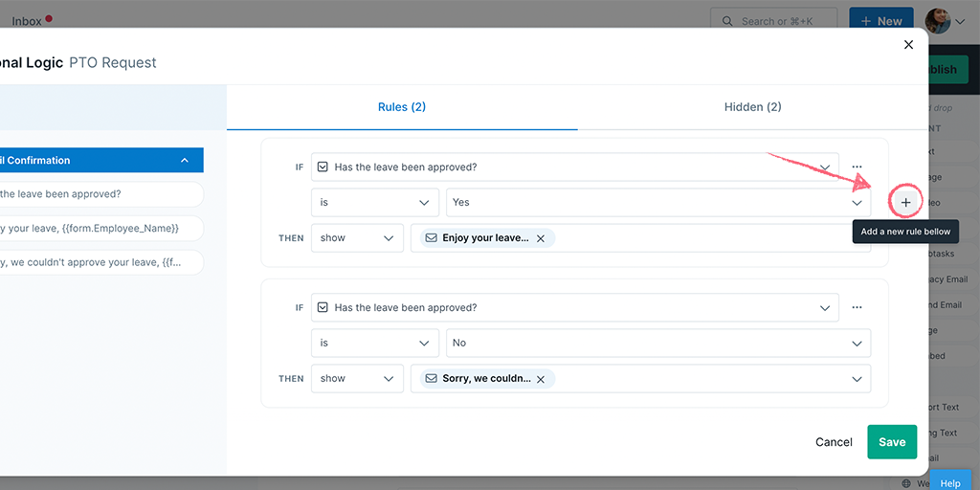980x490 pixels.
Task: Expand the first rule's 'is' operator dropdown
Action: pyautogui.click(x=375, y=202)
